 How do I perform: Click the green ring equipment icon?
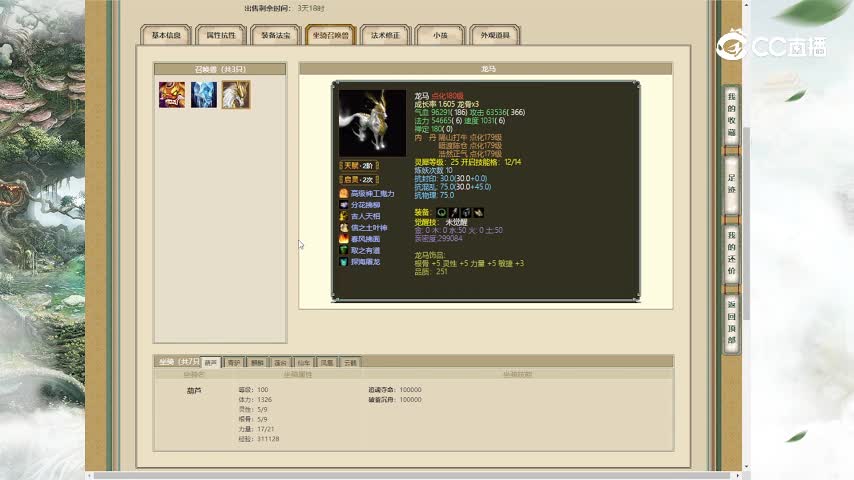point(442,212)
